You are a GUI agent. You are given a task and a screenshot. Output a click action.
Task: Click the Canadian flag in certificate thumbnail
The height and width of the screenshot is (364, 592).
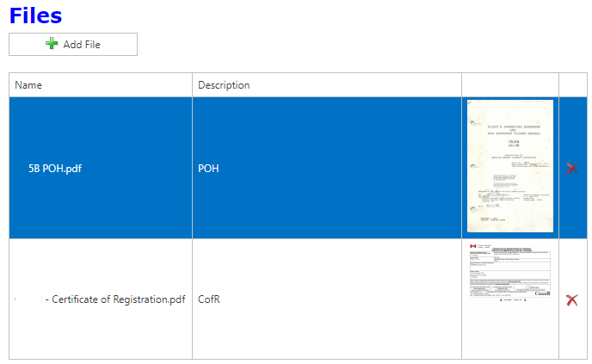point(472,246)
